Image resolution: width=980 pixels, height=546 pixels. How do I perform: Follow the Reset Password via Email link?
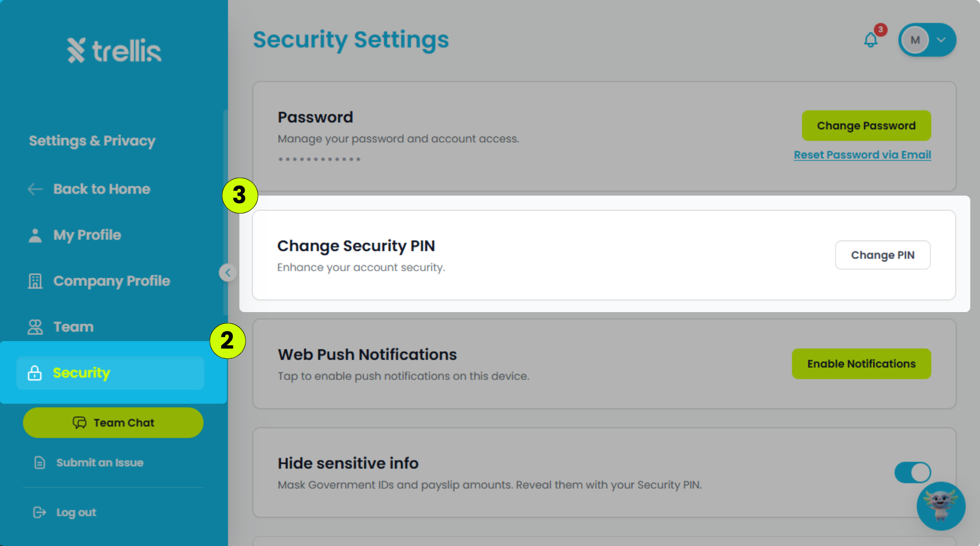862,155
